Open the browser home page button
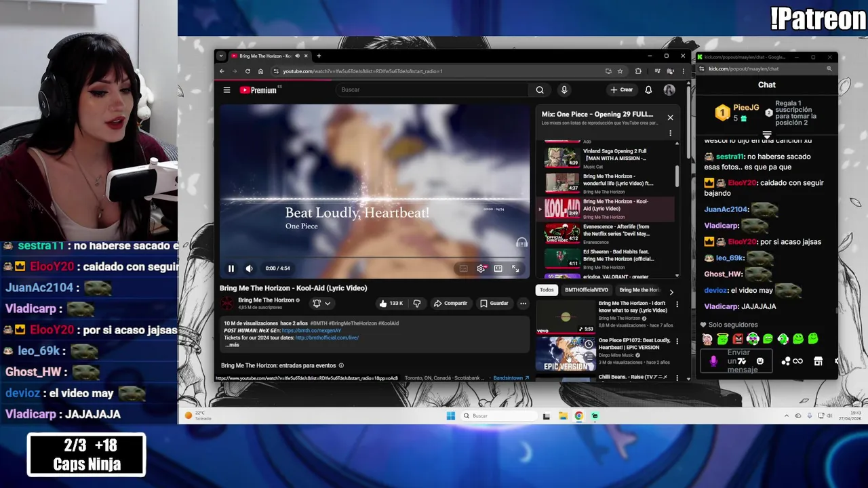Image resolution: width=868 pixels, height=488 pixels. 260,71
